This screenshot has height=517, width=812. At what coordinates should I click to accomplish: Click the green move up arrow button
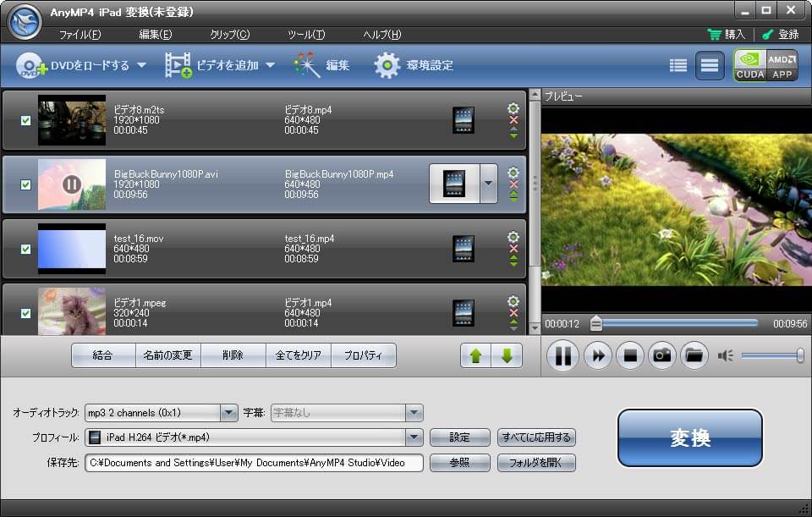coord(475,355)
